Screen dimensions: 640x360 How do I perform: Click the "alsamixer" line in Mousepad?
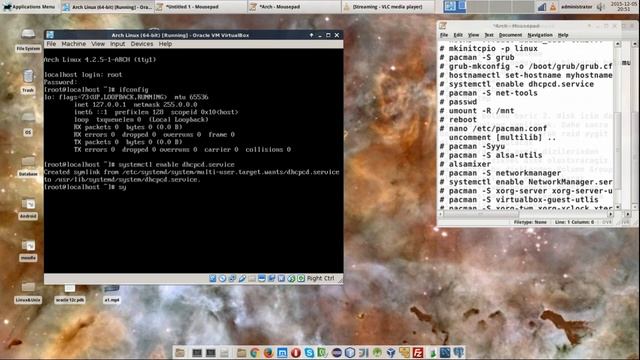coord(465,164)
